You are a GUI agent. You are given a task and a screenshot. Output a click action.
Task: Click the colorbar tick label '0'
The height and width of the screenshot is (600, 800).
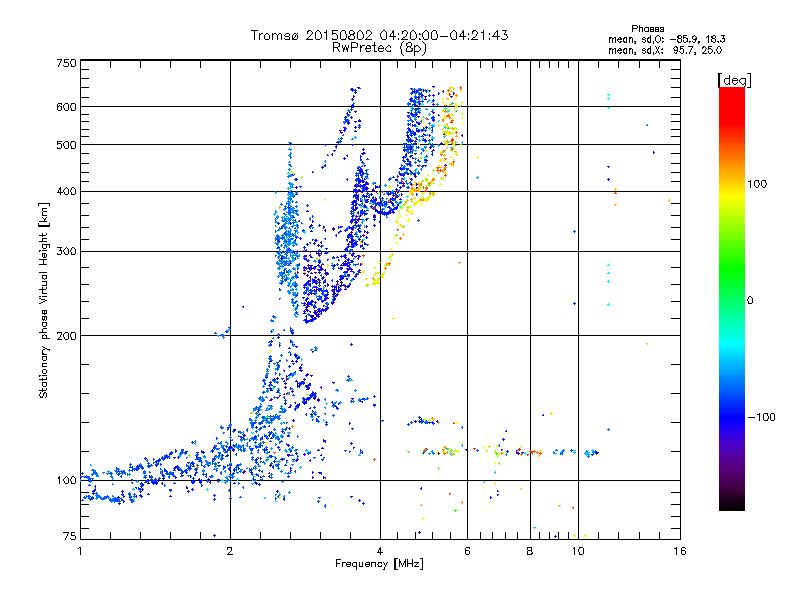pyautogui.click(x=750, y=301)
